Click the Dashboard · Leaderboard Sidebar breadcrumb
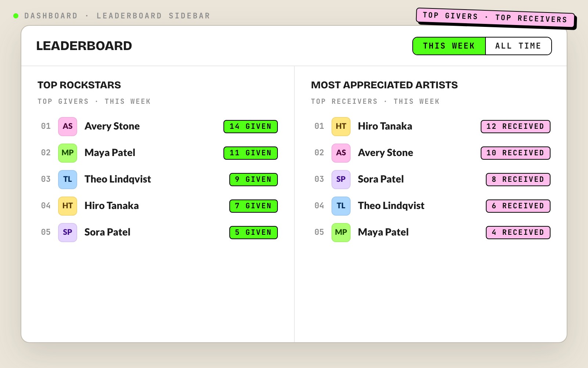 coord(117,16)
